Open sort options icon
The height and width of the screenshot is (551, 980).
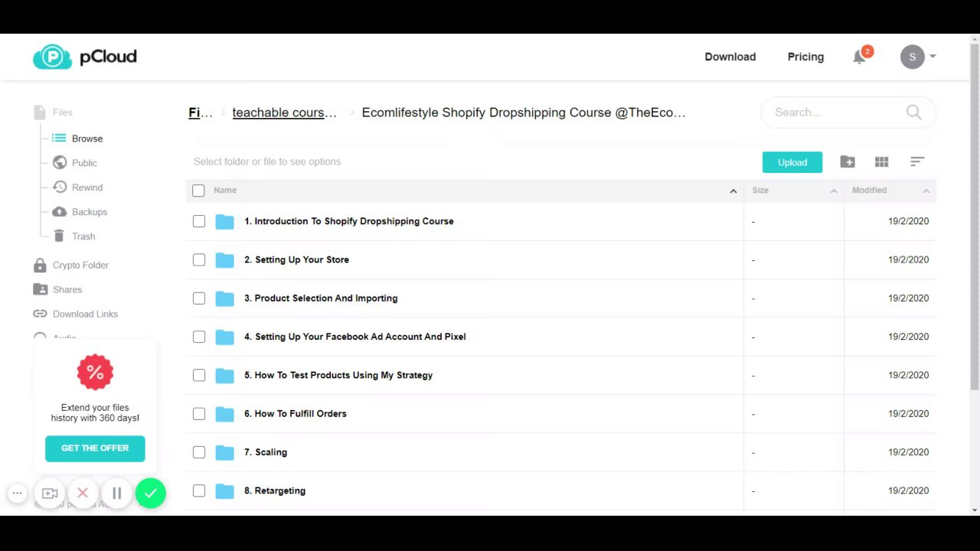coord(917,161)
